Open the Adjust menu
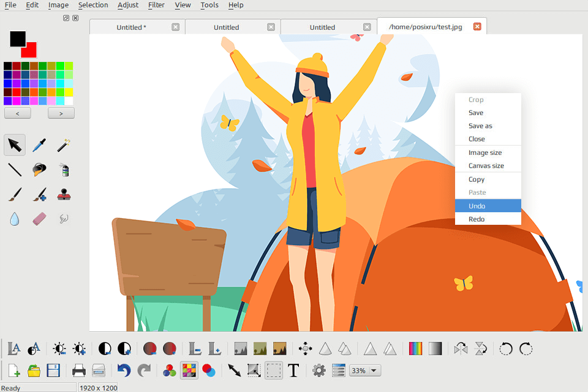588x392 pixels. pyautogui.click(x=128, y=5)
